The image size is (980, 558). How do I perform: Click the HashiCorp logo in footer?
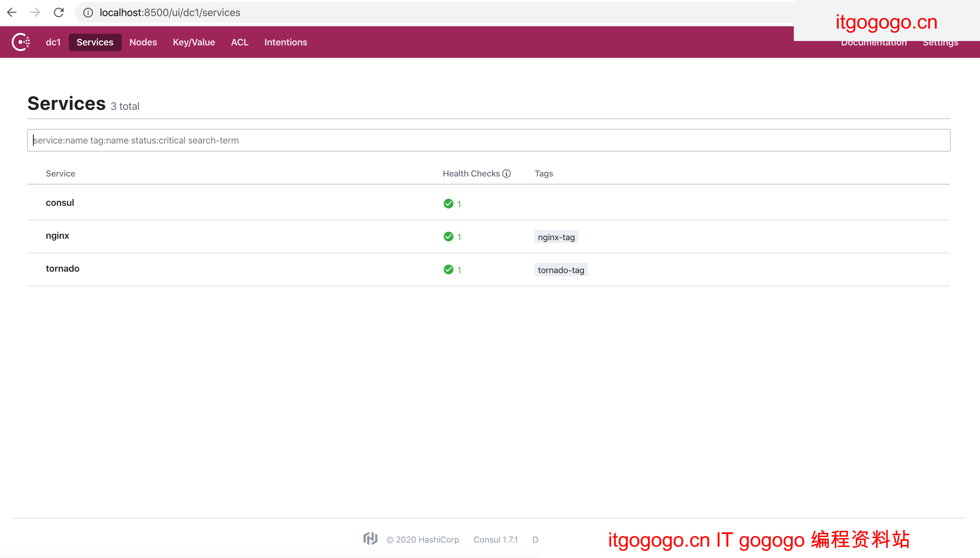click(370, 539)
